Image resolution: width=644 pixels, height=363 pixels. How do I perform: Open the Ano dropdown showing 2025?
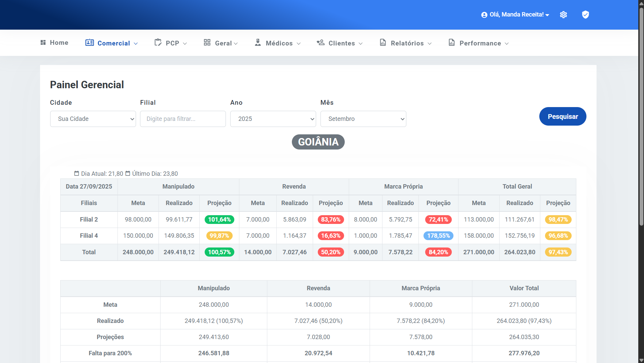pyautogui.click(x=273, y=119)
